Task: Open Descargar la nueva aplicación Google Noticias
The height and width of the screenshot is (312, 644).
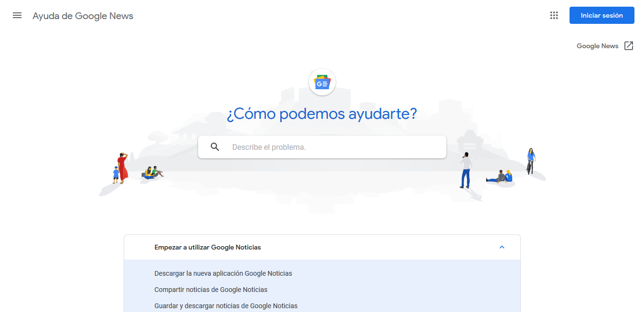Action: (223, 273)
